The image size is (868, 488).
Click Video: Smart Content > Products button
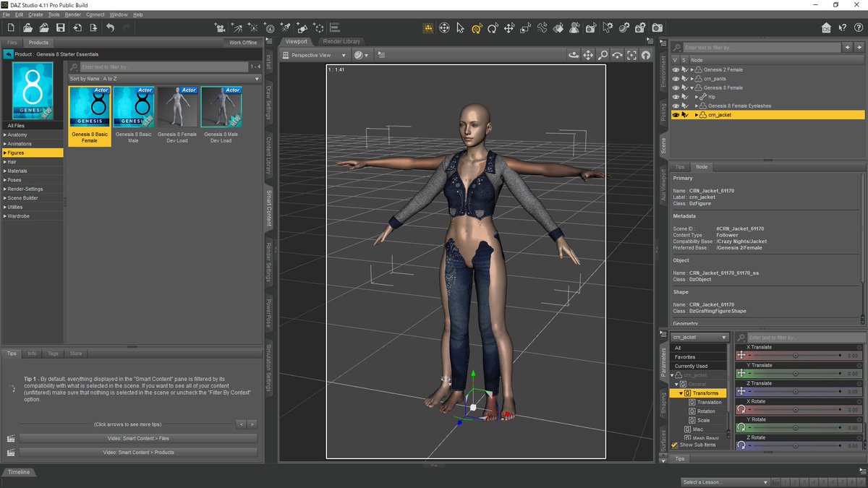[x=137, y=453]
